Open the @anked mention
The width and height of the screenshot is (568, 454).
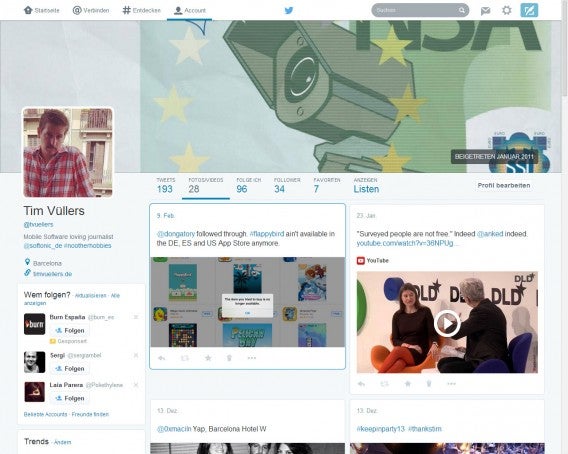pos(489,234)
